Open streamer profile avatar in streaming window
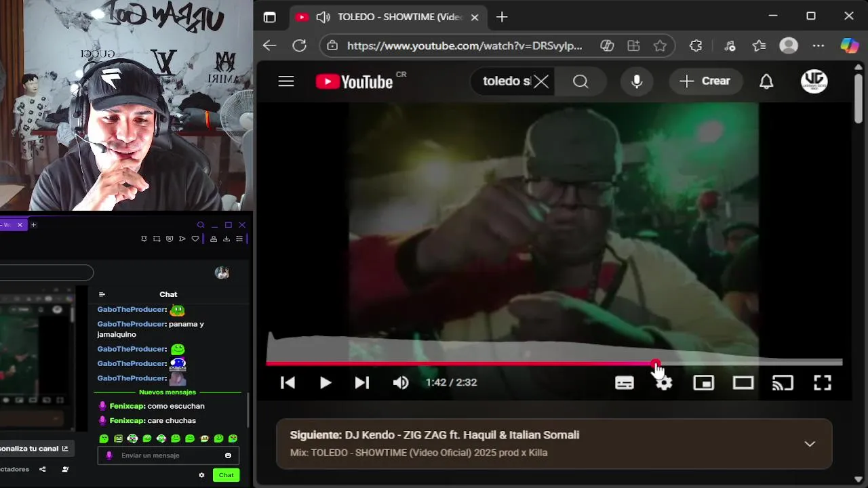 (x=222, y=273)
